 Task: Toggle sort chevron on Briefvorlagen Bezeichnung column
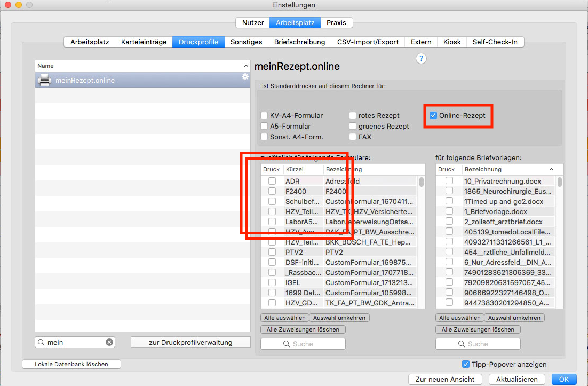coord(551,170)
